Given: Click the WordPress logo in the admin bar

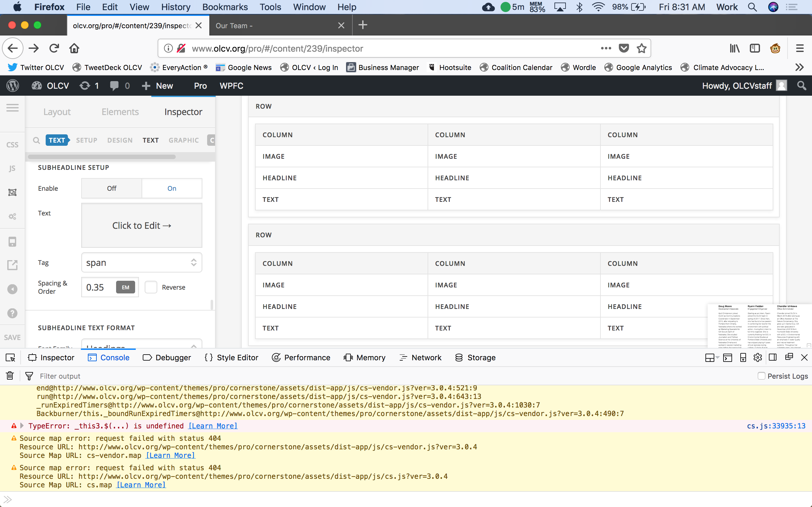Looking at the screenshot, I should [x=12, y=86].
